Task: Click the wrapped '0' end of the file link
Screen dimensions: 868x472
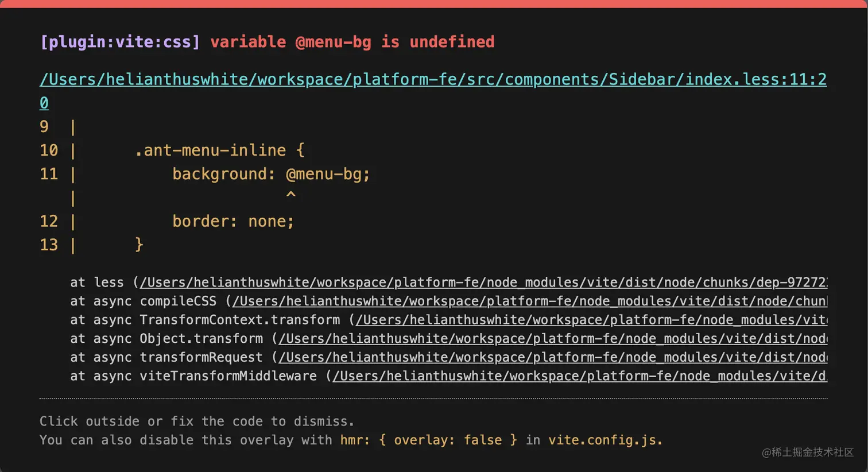Action: point(44,103)
